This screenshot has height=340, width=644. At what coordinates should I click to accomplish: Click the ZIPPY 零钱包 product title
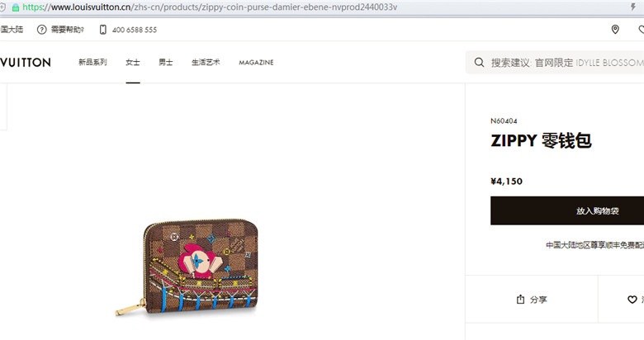(541, 140)
